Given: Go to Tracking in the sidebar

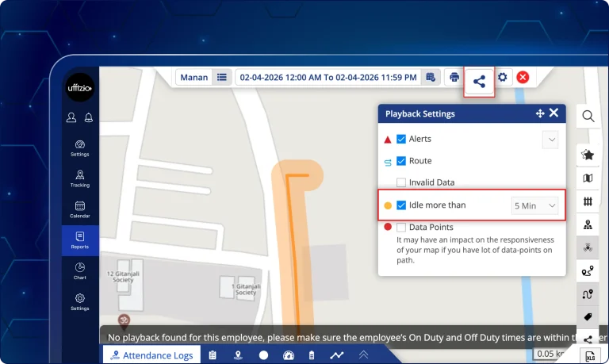Looking at the screenshot, I should click(80, 178).
